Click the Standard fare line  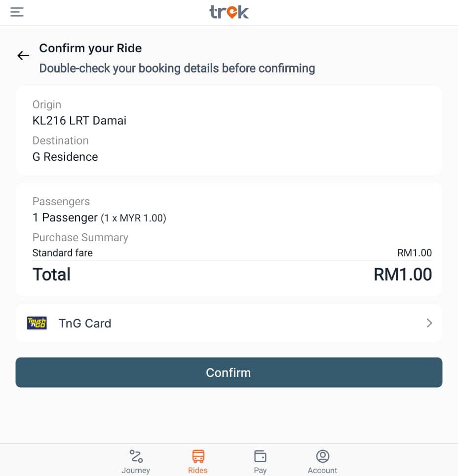tap(63, 253)
